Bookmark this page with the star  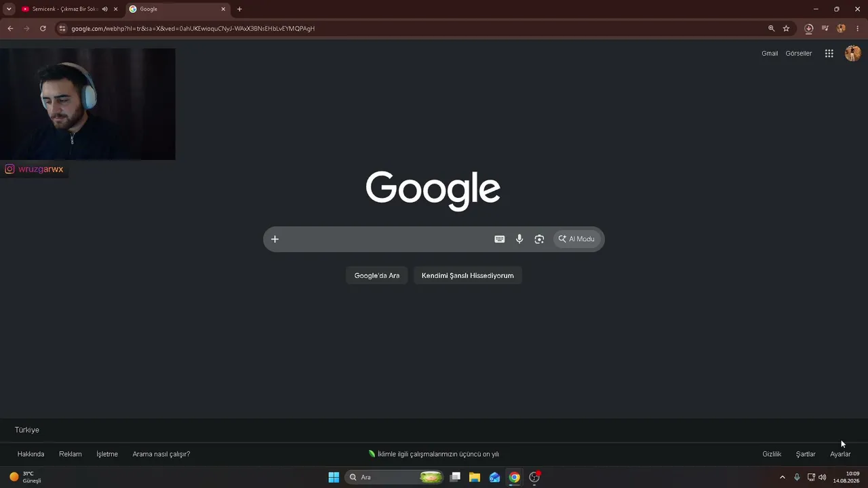pyautogui.click(x=786, y=28)
